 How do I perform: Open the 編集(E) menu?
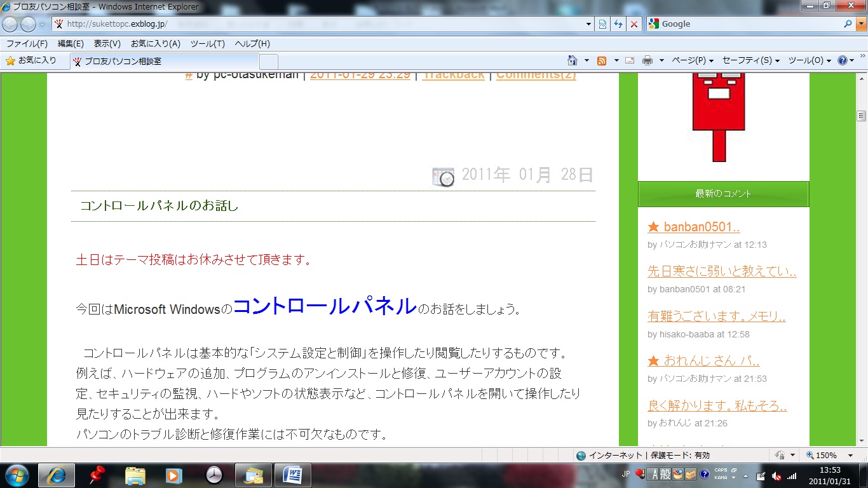71,44
